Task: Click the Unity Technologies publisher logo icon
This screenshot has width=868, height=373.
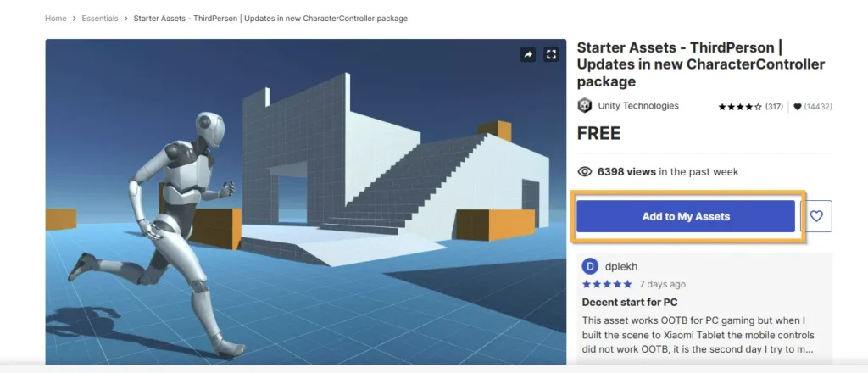Action: click(x=585, y=106)
